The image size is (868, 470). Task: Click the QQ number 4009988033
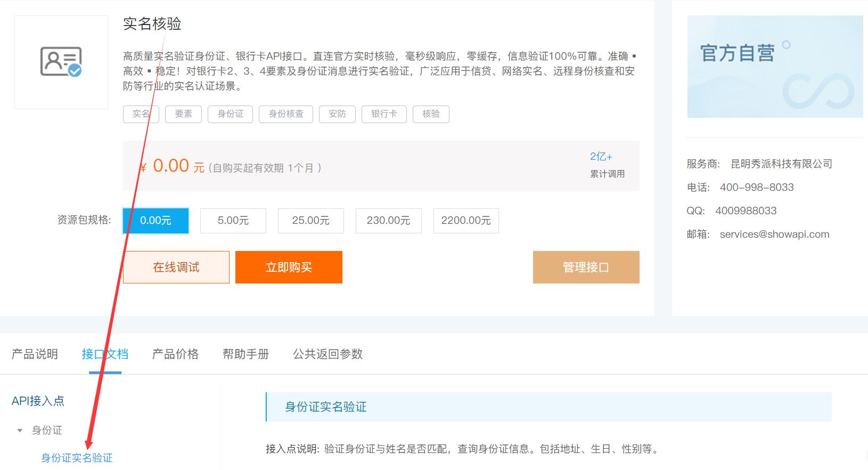(746, 211)
